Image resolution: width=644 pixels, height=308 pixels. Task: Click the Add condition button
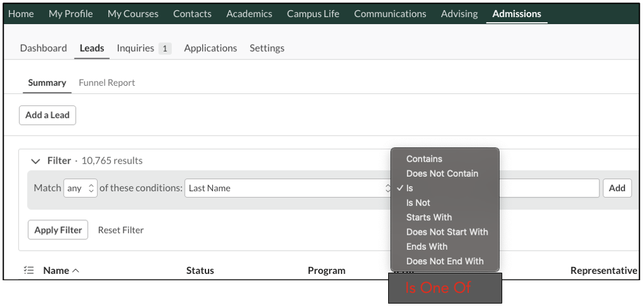[x=618, y=188]
